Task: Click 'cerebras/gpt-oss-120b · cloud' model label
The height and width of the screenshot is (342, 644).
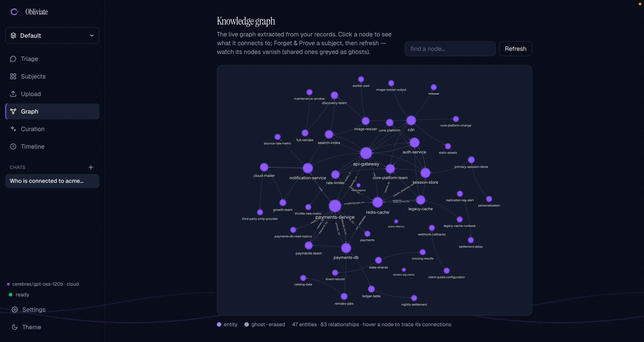Action: tap(46, 284)
